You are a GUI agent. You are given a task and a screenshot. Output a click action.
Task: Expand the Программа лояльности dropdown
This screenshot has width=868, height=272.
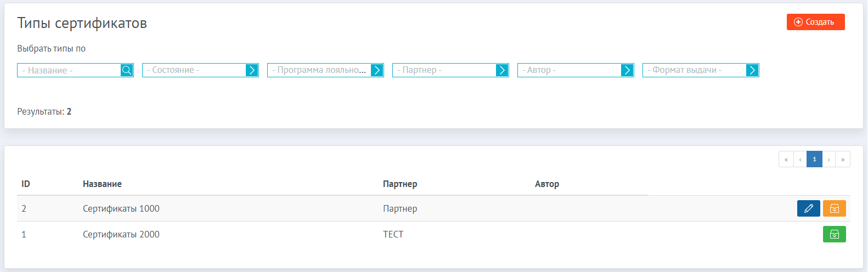tap(325, 70)
